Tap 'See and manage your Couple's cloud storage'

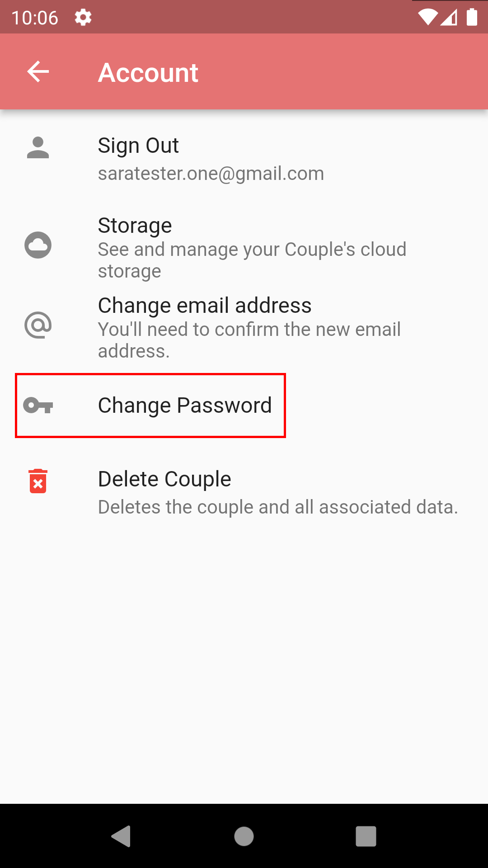coord(252,260)
